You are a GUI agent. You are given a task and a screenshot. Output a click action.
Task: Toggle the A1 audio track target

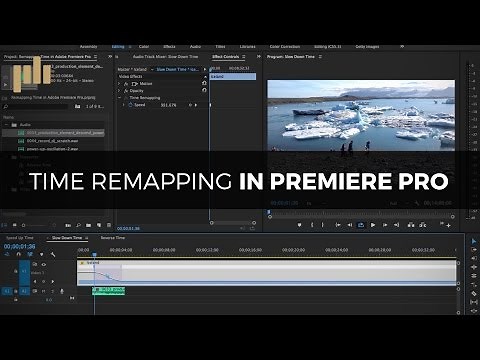pos(24,291)
